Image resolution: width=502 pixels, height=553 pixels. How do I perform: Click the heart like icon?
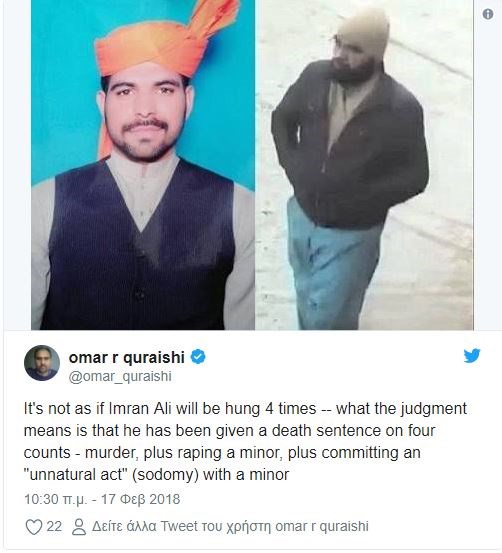(34, 527)
